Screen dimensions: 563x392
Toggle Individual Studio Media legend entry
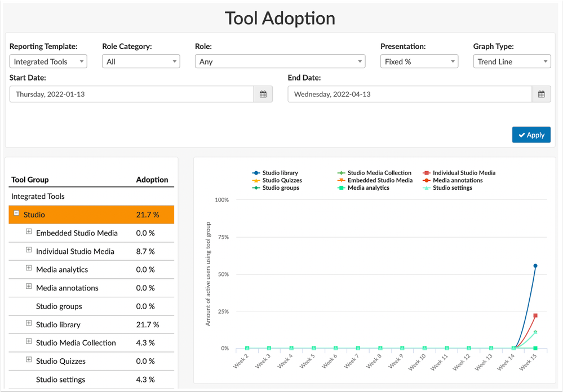pos(459,173)
